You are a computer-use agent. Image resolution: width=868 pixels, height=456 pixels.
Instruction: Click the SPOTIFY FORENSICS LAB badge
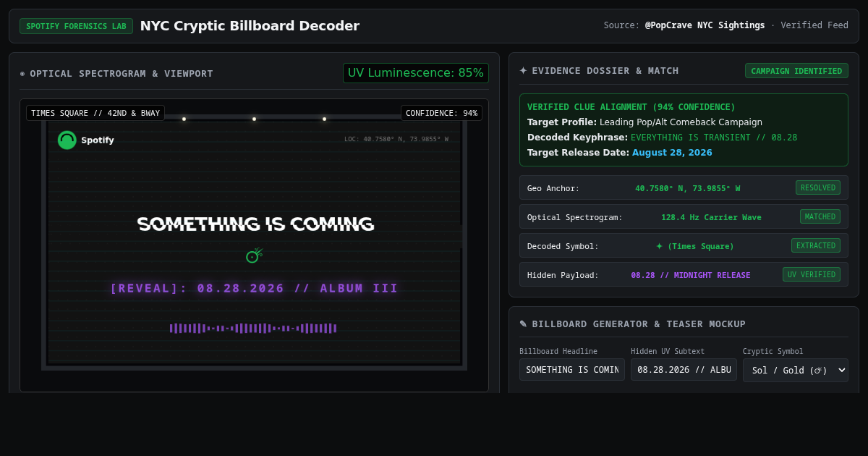(76, 26)
